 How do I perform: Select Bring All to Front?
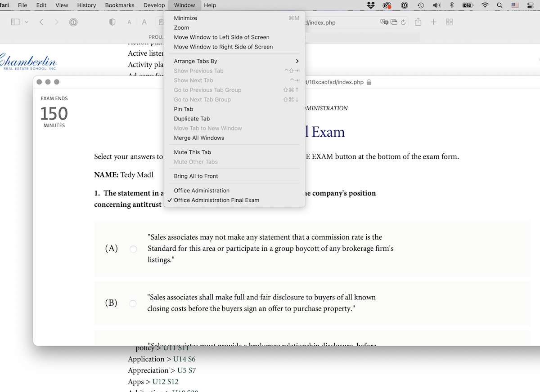(234, 176)
